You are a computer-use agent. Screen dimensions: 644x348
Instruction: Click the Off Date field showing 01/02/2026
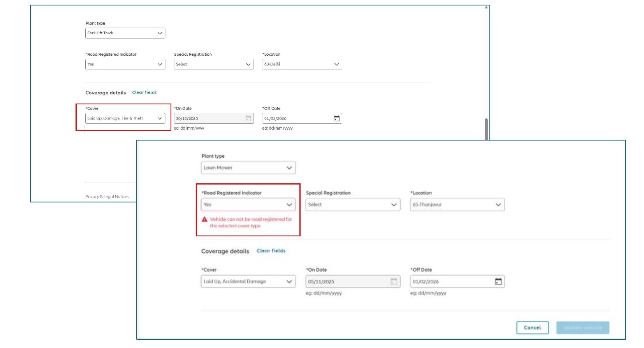coord(457,281)
